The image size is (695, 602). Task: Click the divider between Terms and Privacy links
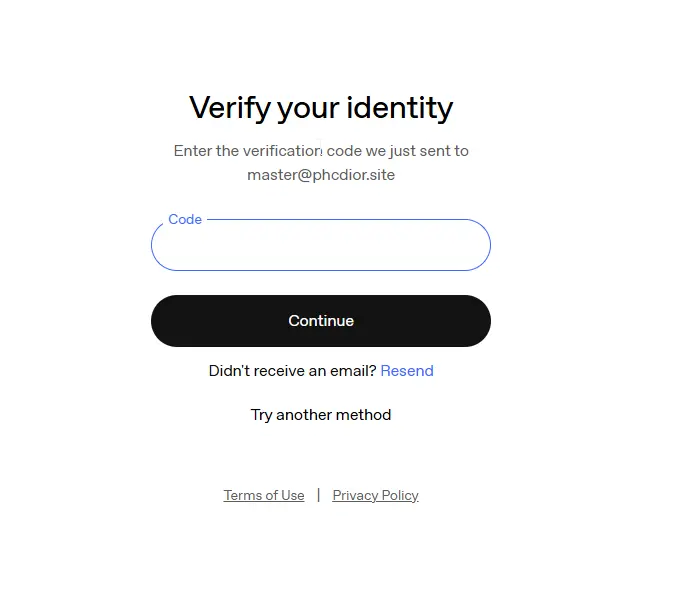[x=318, y=495]
